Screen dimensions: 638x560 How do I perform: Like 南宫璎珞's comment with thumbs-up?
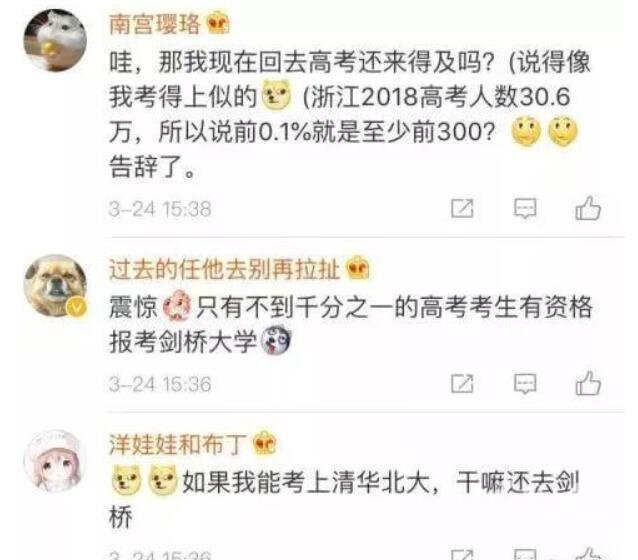coord(588,208)
